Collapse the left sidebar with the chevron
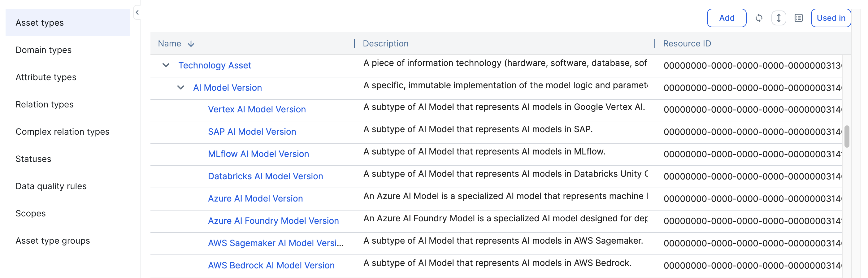 [x=137, y=12]
